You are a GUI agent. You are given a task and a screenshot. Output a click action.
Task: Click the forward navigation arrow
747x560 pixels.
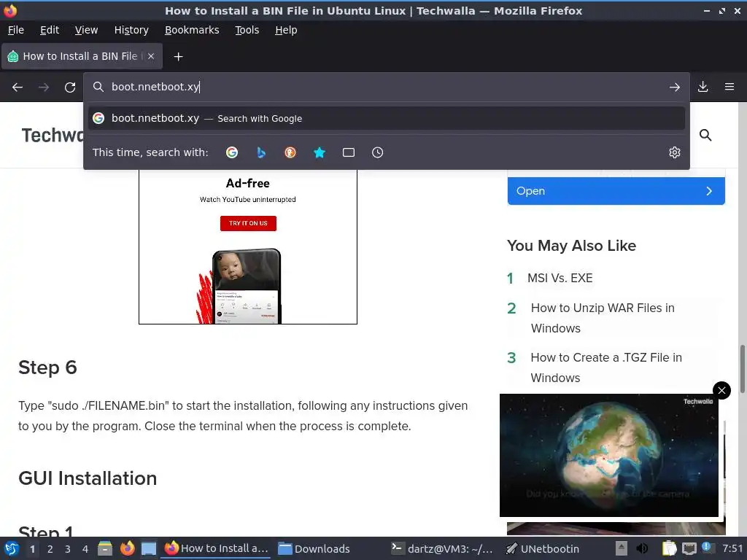pyautogui.click(x=44, y=87)
